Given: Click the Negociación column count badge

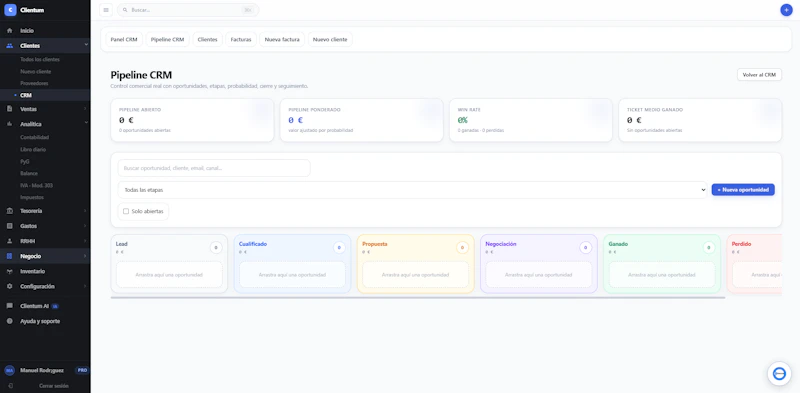Looking at the screenshot, I should [586, 248].
